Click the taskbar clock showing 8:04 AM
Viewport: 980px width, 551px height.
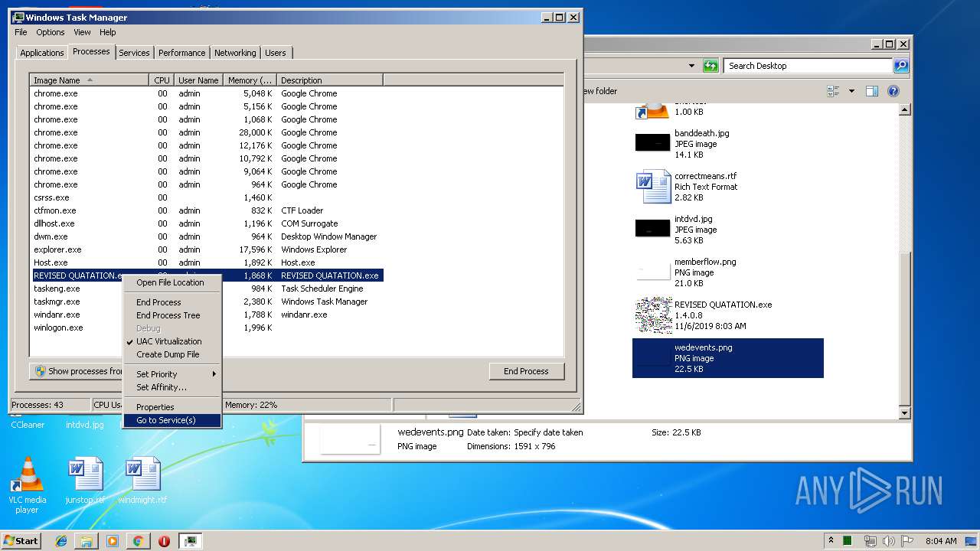(x=941, y=541)
